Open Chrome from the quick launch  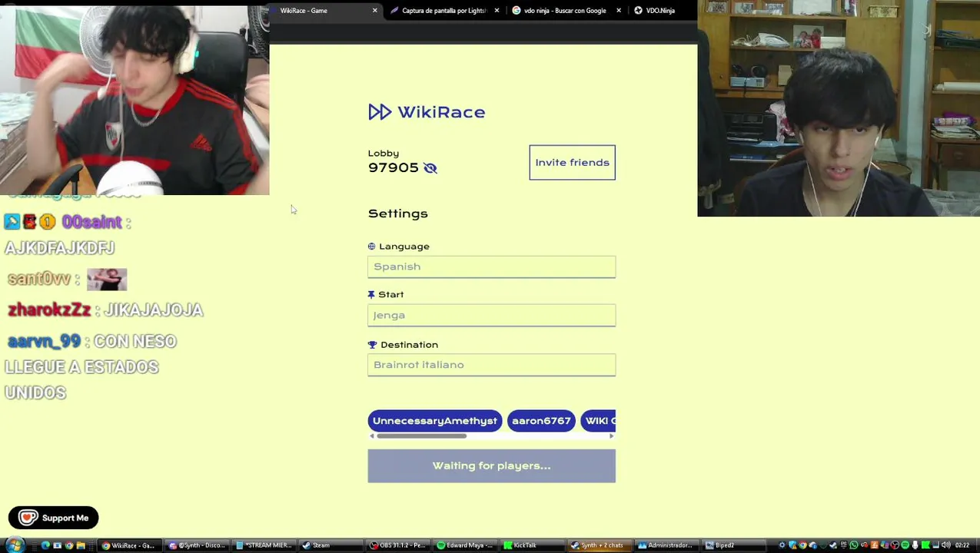[x=68, y=545]
